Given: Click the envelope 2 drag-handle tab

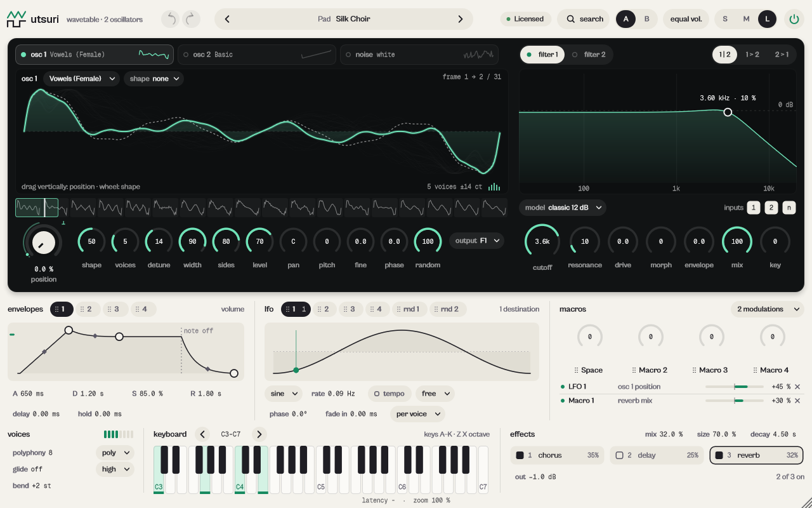Looking at the screenshot, I should pos(89,309).
